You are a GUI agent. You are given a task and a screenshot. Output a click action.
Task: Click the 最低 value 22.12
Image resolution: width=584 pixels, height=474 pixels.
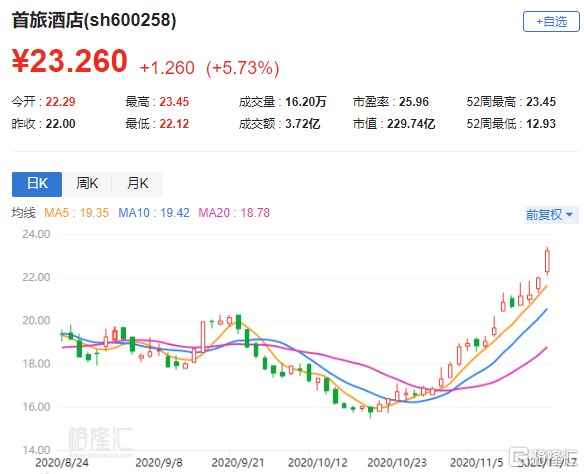pos(174,124)
